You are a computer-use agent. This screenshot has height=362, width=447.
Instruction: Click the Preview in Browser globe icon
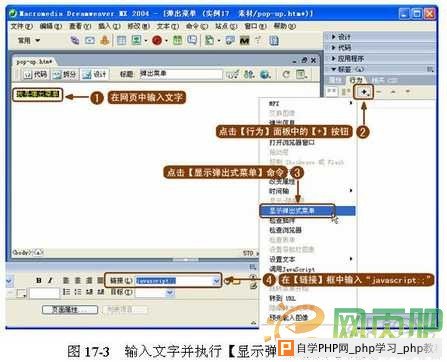265,74
